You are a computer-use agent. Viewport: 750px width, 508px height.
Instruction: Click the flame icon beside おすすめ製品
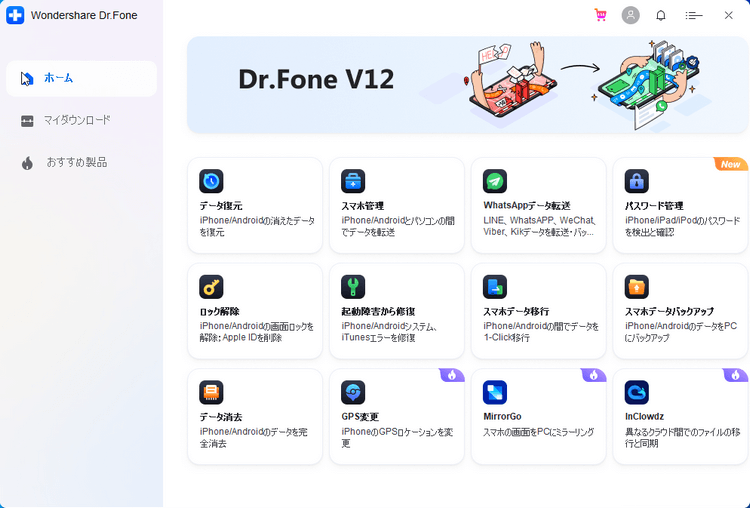coord(27,163)
